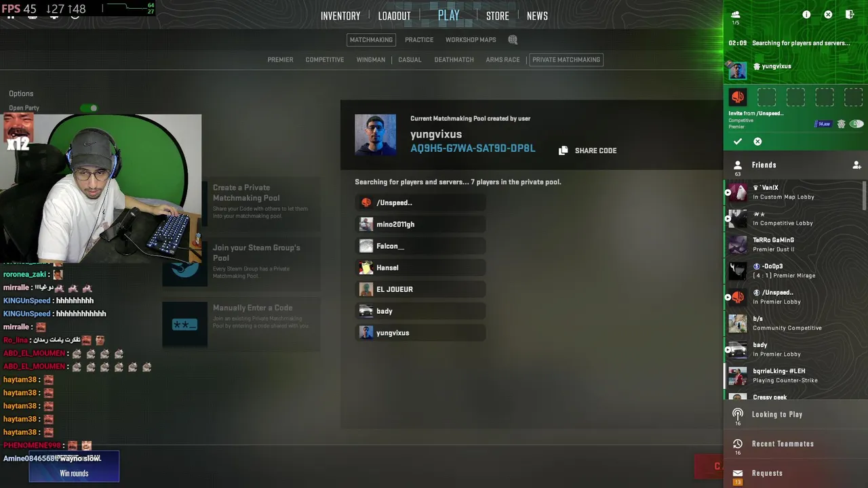The width and height of the screenshot is (868, 488).
Task: Click the Friends list scrollbar
Action: tap(864, 196)
